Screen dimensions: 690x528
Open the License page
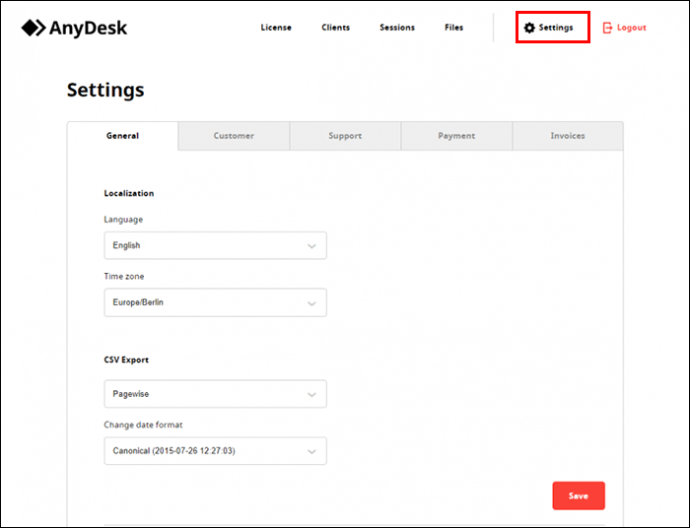pos(276,27)
